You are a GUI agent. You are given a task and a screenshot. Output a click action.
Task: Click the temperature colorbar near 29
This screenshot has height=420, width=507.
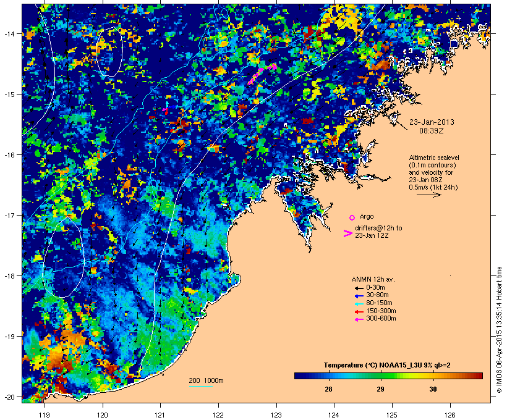381,376
